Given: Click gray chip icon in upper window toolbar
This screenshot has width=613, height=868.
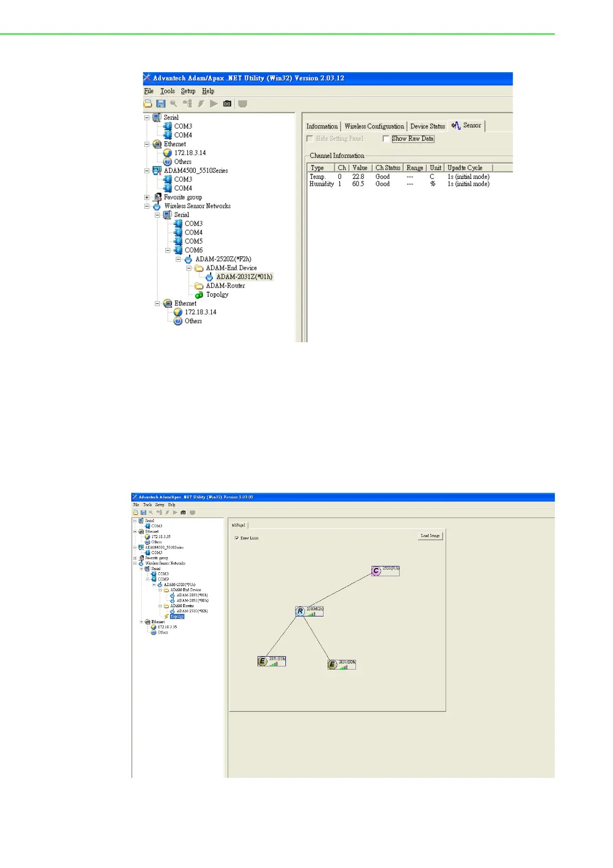Looking at the screenshot, I should (243, 104).
